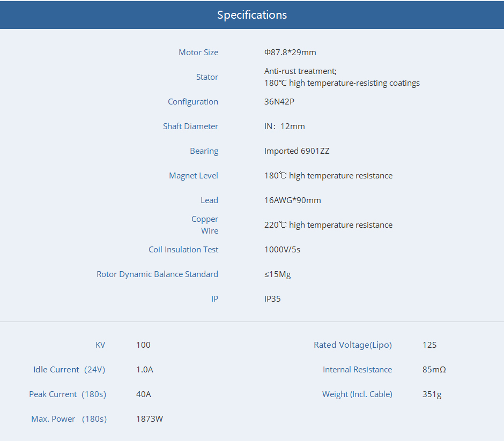Click the Coil Insulation Test label
The height and width of the screenshot is (441, 504).
coord(183,250)
